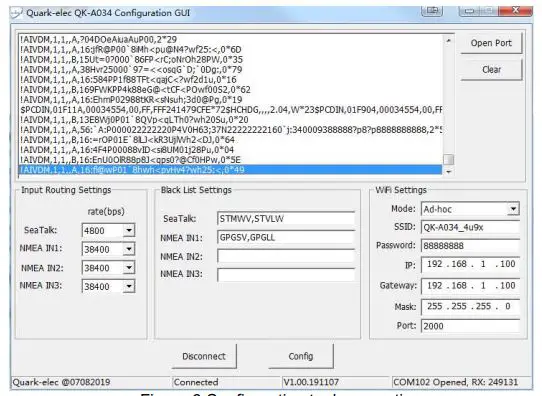Select the log line starting $PCDIN,01F11A
The height and width of the screenshot is (396, 542).
(230, 110)
